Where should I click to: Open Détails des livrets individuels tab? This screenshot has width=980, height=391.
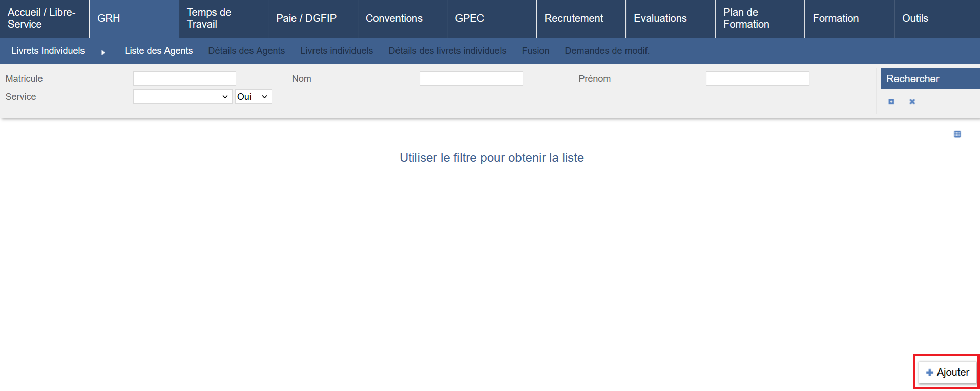tap(447, 51)
